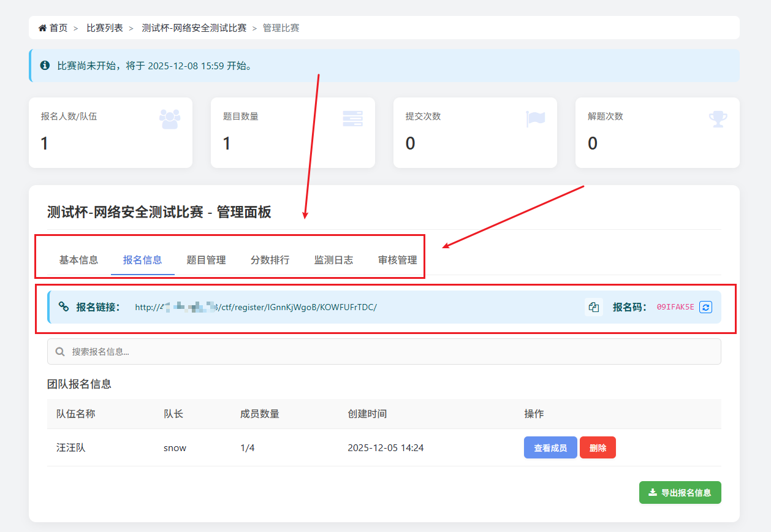Go to 首页 in the breadcrumb
The height and width of the screenshot is (532, 771).
pos(59,28)
